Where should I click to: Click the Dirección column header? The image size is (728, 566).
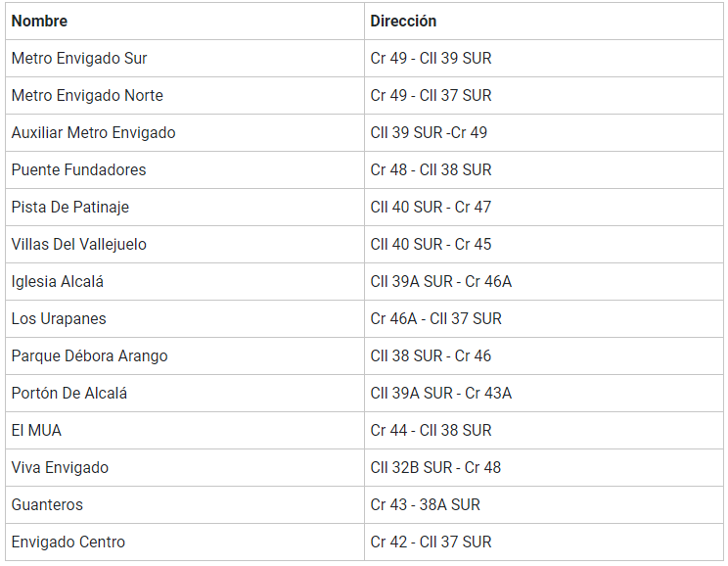(x=403, y=21)
